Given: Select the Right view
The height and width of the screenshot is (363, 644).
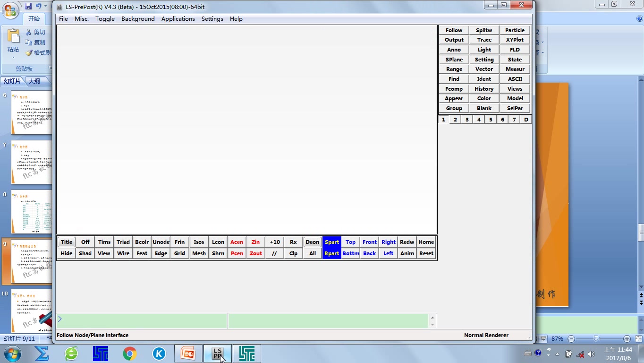Looking at the screenshot, I should tap(389, 242).
